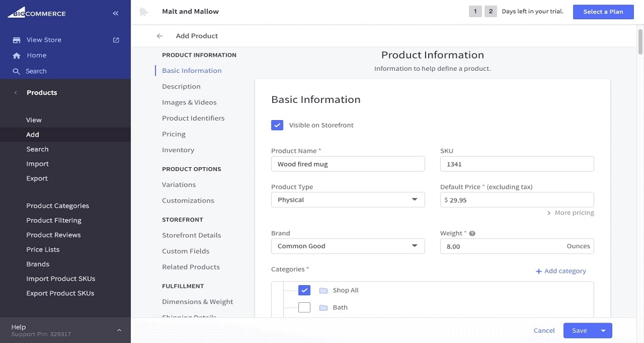
Task: Click the Product Name input field
Action: tap(348, 165)
